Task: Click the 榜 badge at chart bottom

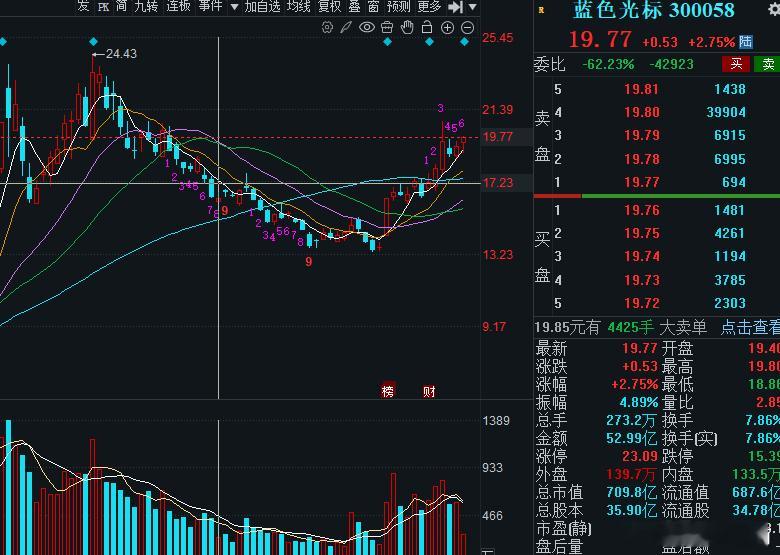Action: coord(388,391)
